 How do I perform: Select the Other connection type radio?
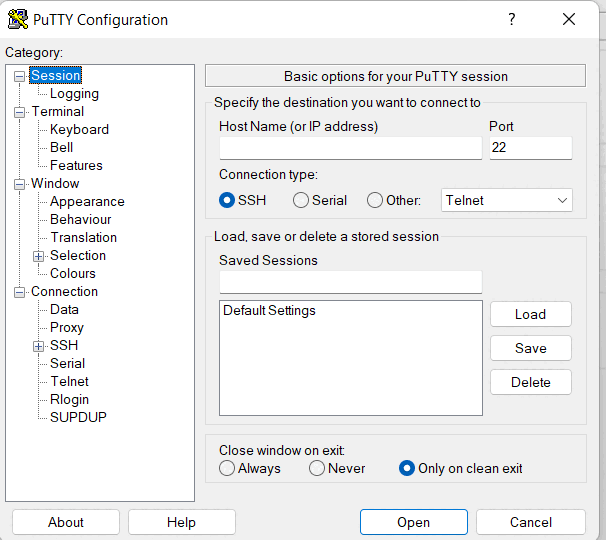375,200
